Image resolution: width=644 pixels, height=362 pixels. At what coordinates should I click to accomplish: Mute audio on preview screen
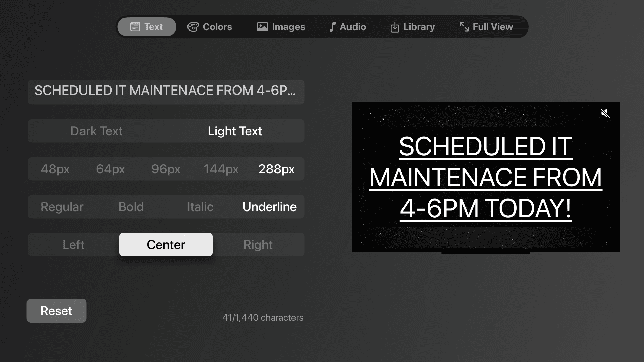click(x=605, y=113)
